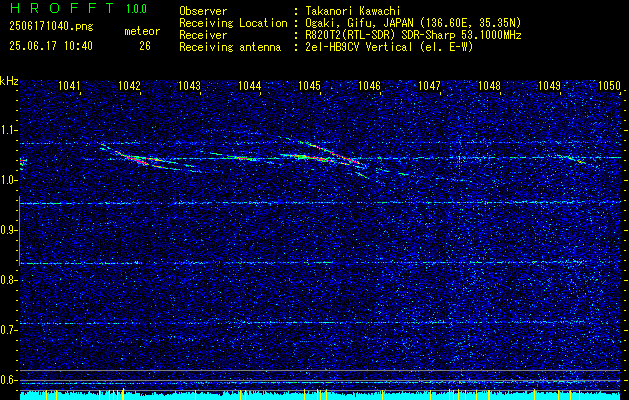Click the 0.7 kHz frequency label
The image size is (629, 400).
(x=8, y=330)
